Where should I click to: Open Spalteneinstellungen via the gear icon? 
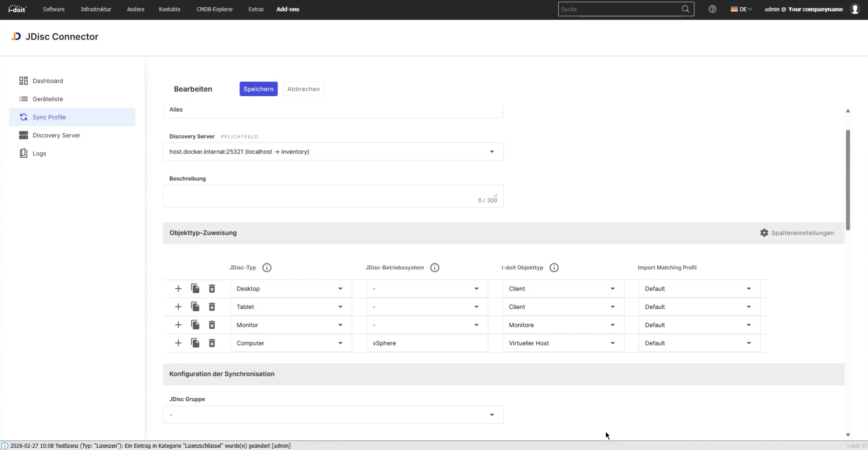tap(764, 232)
